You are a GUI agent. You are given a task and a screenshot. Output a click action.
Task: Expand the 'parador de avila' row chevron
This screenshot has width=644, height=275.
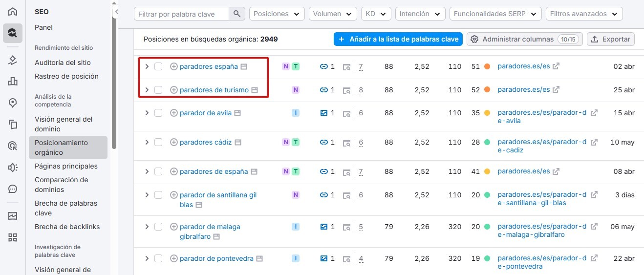click(147, 113)
